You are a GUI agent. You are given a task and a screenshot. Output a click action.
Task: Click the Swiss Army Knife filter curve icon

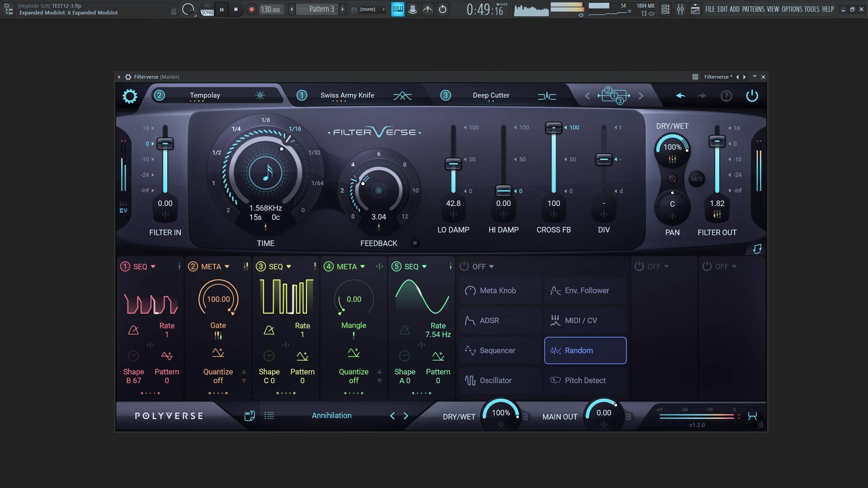click(x=402, y=96)
